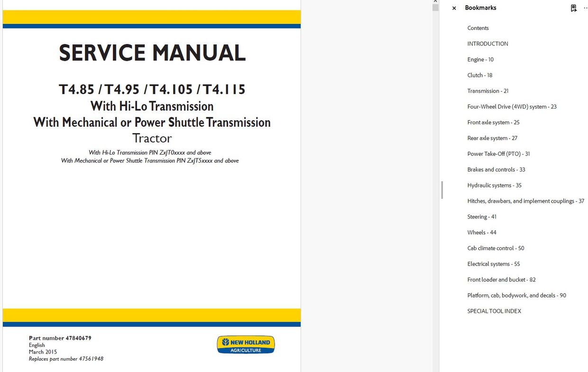This screenshot has width=588, height=372.
Task: Click the Part number 47840679 text
Action: tap(60, 338)
